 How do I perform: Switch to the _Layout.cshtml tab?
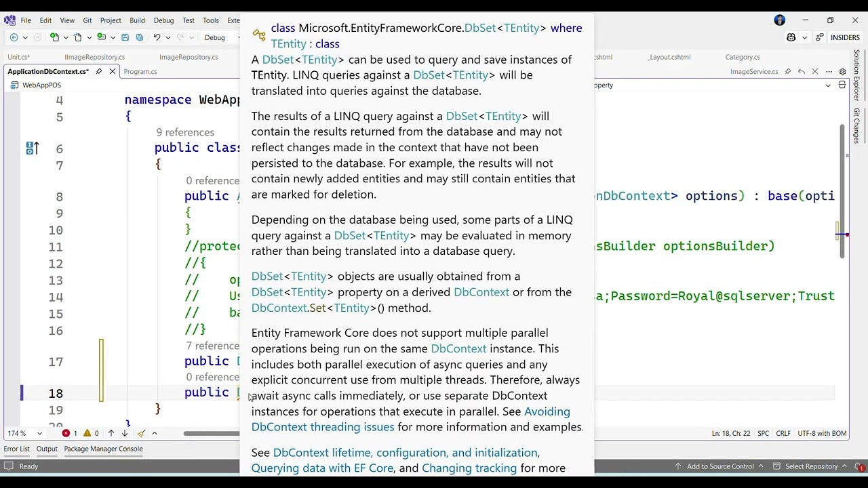(669, 57)
